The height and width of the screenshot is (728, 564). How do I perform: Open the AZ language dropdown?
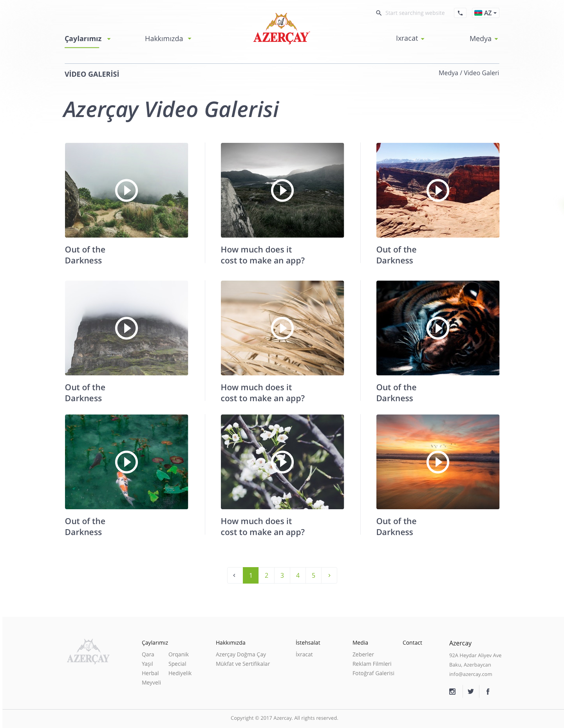click(486, 13)
